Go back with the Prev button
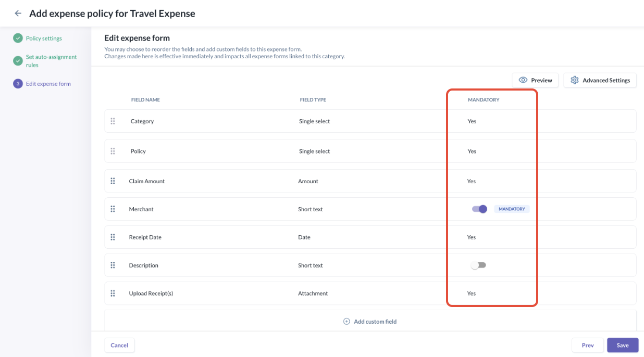Image resolution: width=644 pixels, height=357 pixels. point(588,345)
